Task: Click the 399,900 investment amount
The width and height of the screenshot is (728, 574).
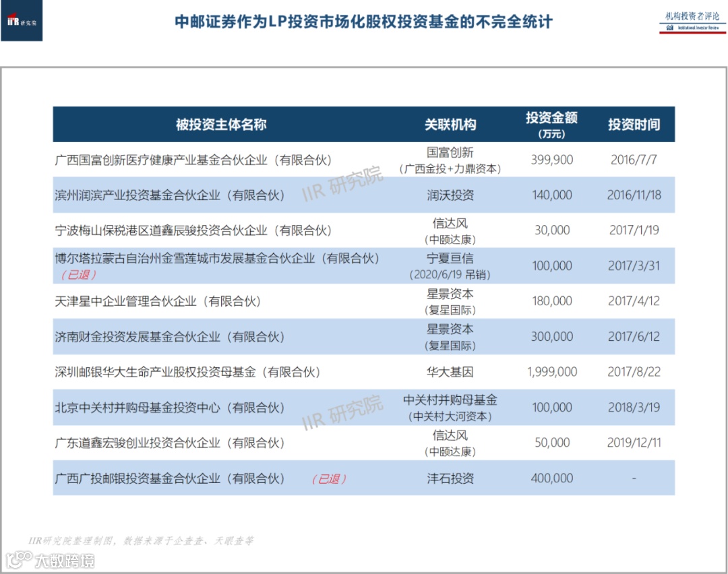Action: [x=552, y=160]
